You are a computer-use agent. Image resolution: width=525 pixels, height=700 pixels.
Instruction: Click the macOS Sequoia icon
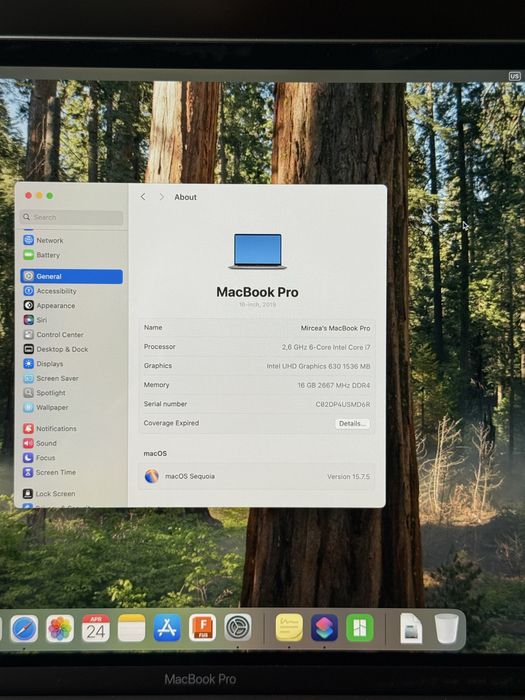[152, 476]
